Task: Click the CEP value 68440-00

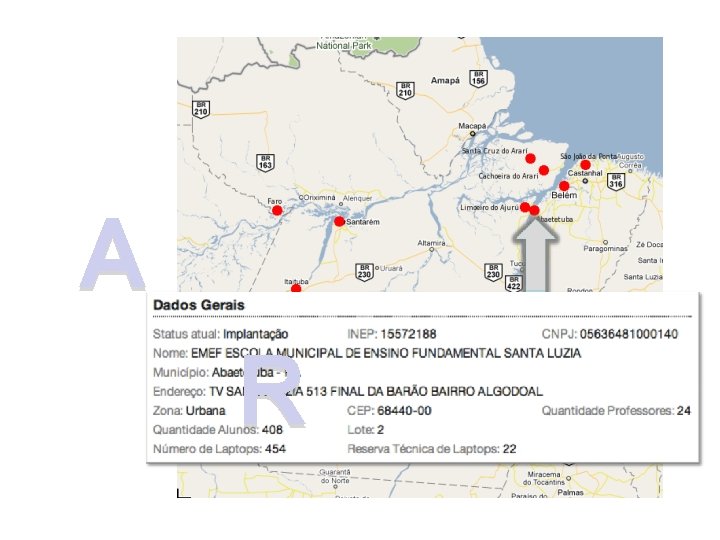Action: pos(404,411)
